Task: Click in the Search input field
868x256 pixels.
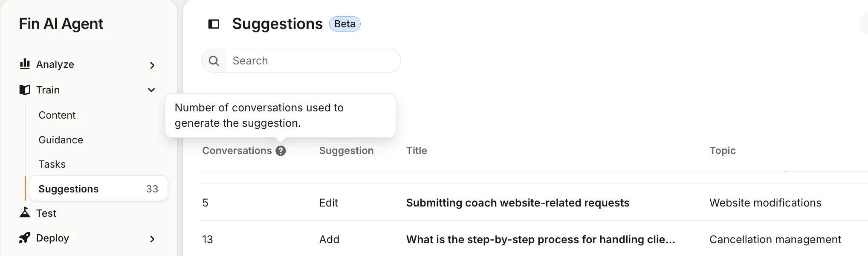Action: [x=313, y=61]
